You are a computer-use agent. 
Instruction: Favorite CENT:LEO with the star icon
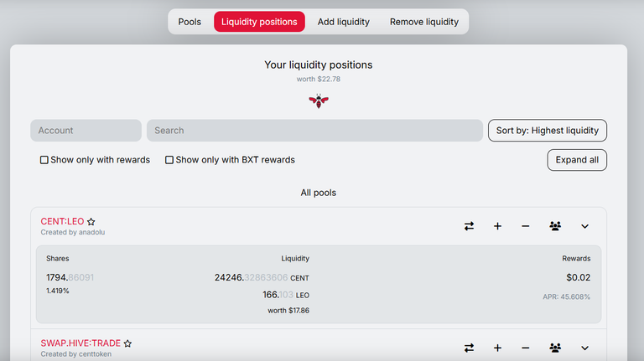(91, 221)
